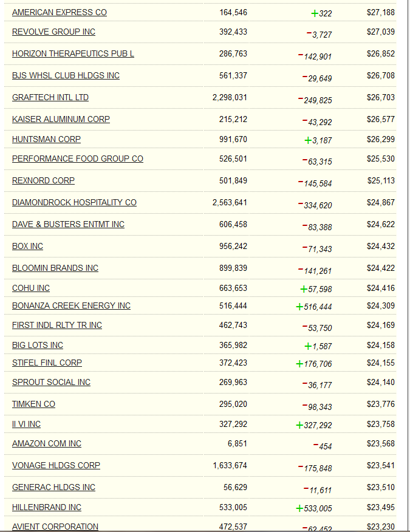Select the +516,444 change value
The width and height of the screenshot is (410, 532).
[x=314, y=307]
